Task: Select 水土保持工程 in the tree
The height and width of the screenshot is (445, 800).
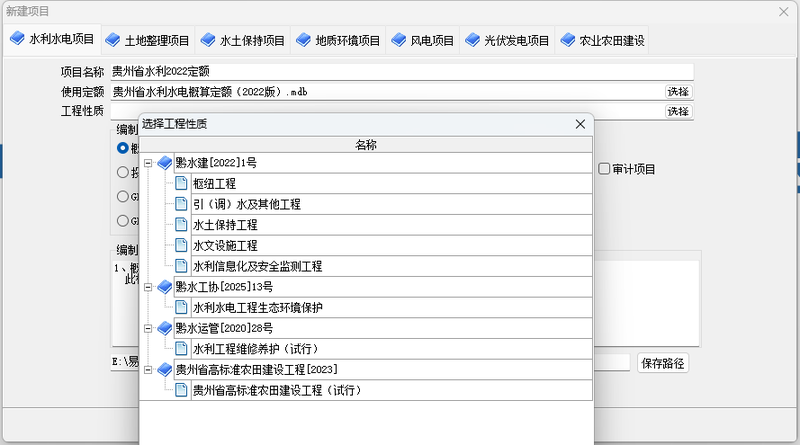Action: coord(391,225)
